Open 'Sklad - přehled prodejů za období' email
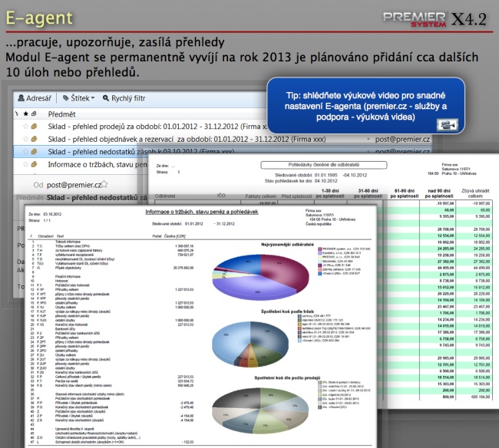This screenshot has width=499, height=448. [157, 127]
